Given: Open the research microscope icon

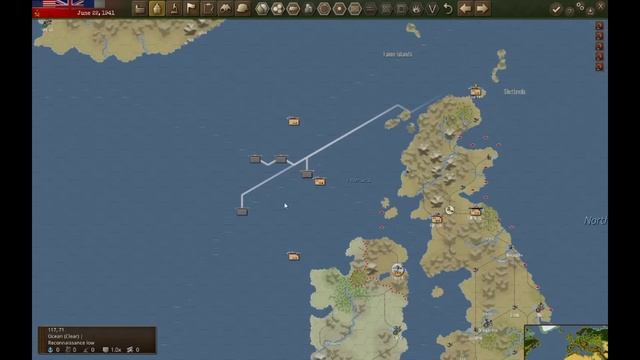Looking at the screenshot, I should pyautogui.click(x=174, y=9).
